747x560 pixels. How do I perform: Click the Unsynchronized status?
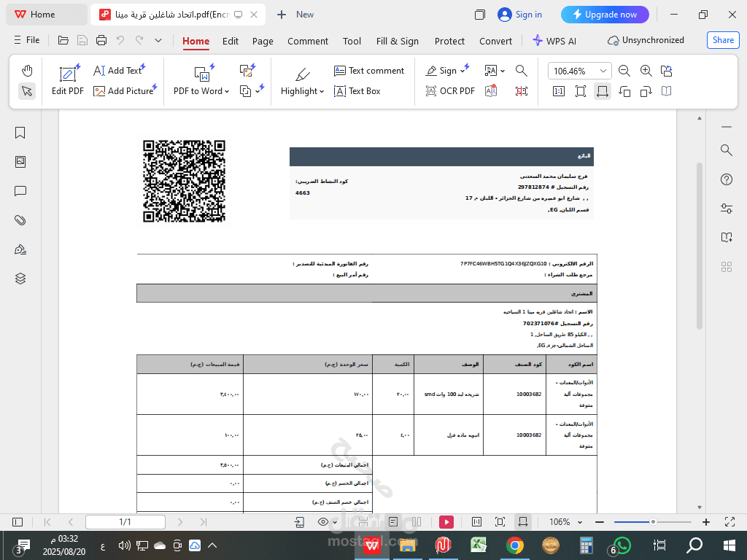(646, 41)
